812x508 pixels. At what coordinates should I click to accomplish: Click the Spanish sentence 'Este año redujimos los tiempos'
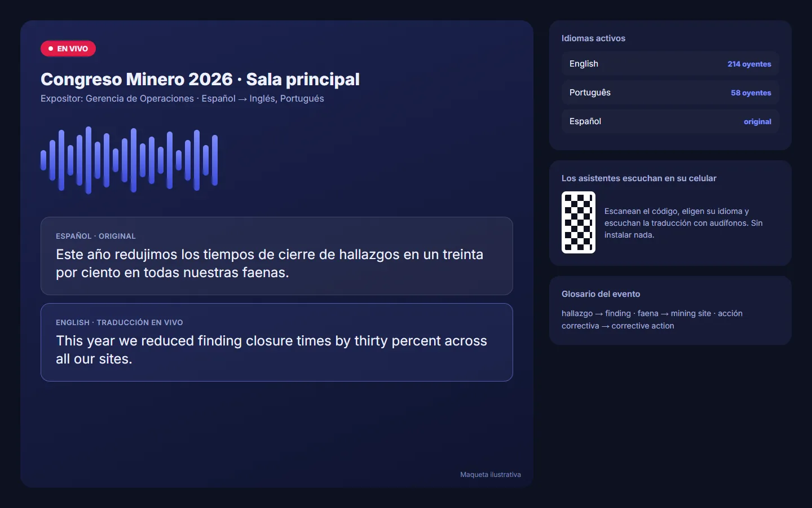(270, 264)
